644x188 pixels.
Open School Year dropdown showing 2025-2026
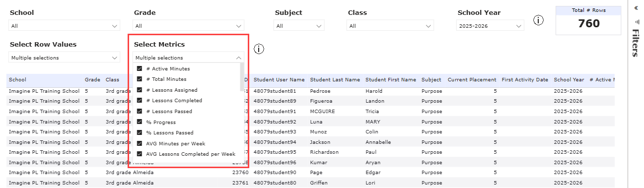click(x=490, y=26)
